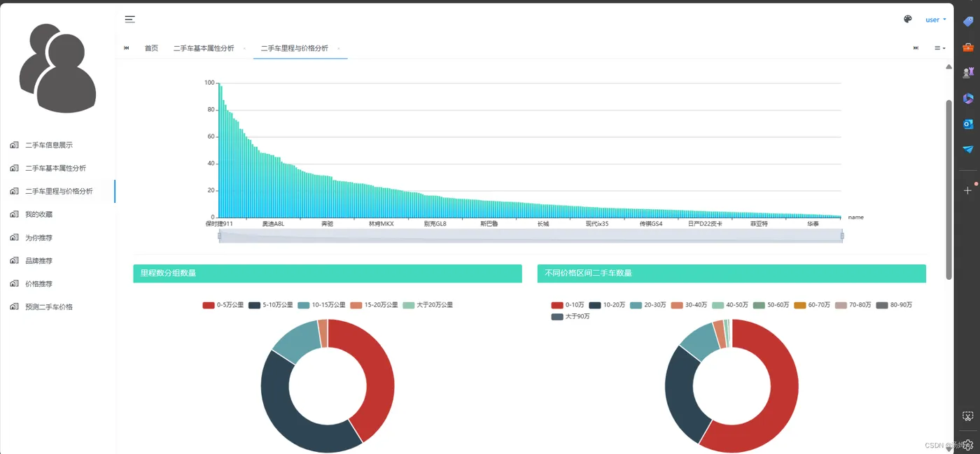Click the user profile avatar image
980x454 pixels.
tap(57, 68)
